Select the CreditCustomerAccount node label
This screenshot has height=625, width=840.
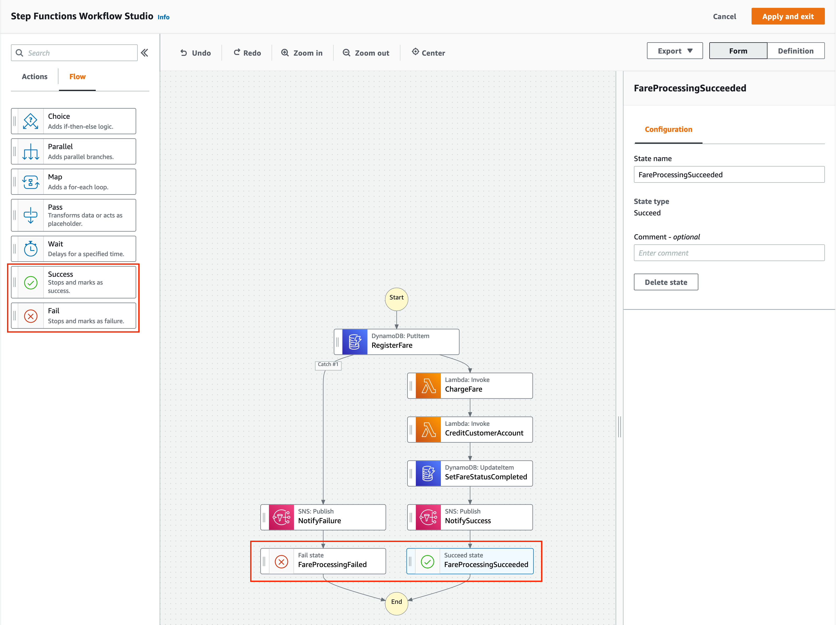coord(484,433)
